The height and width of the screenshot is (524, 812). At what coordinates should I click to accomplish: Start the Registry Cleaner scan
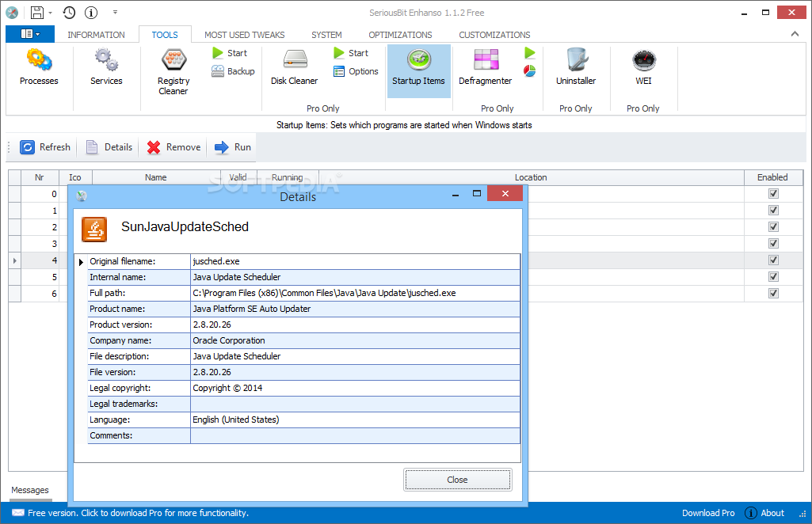230,53
